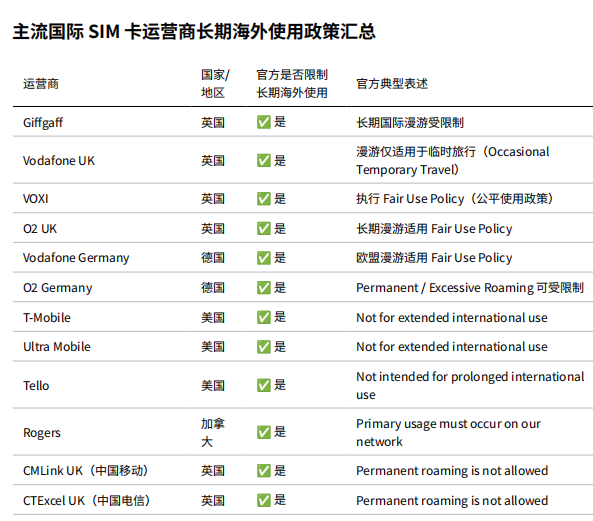Click Primary usage must occur on our network
Screen dimensions: 593x521
pyautogui.click(x=449, y=433)
